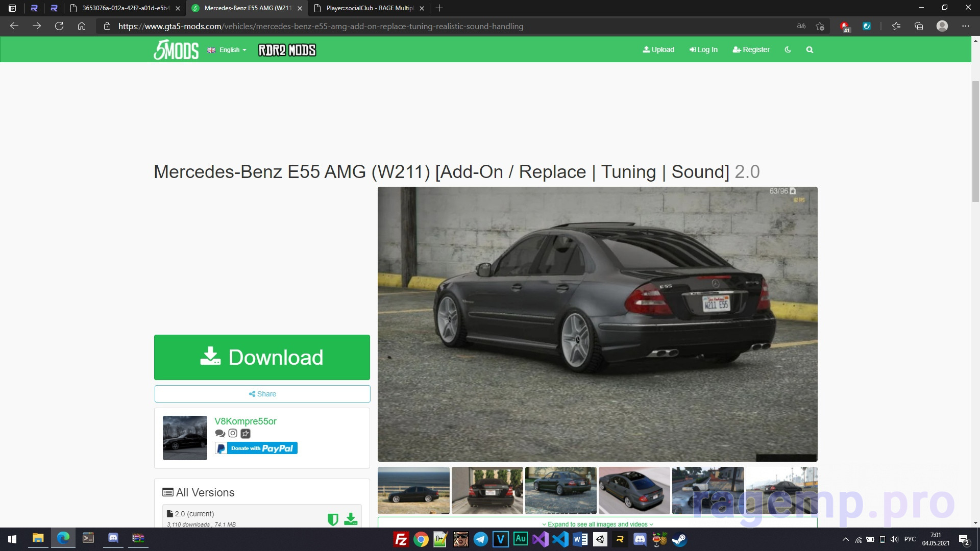
Task: Open site search magnifier icon
Action: [x=810, y=49]
